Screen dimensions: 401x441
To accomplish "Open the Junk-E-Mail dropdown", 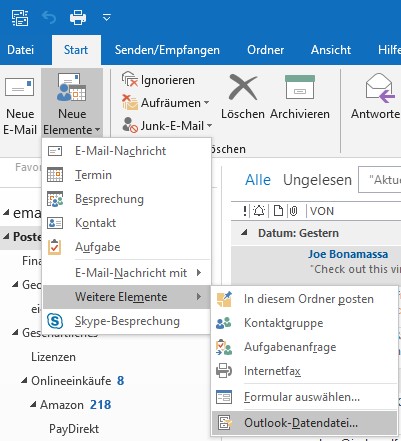I will [x=167, y=126].
